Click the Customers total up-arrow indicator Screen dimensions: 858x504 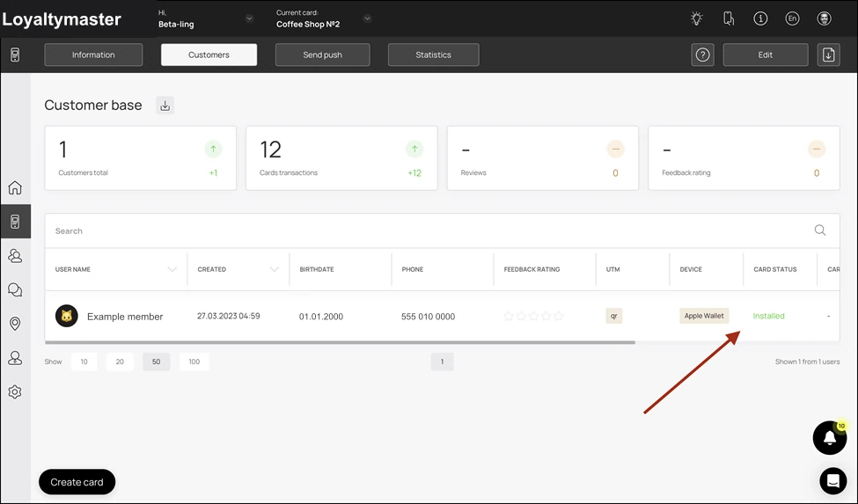pos(214,149)
